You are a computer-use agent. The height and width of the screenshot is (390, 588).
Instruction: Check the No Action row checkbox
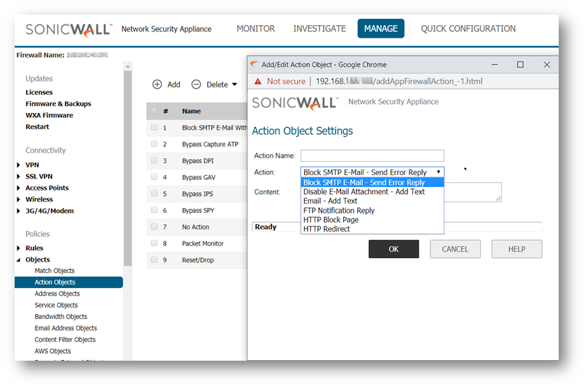[x=154, y=227]
